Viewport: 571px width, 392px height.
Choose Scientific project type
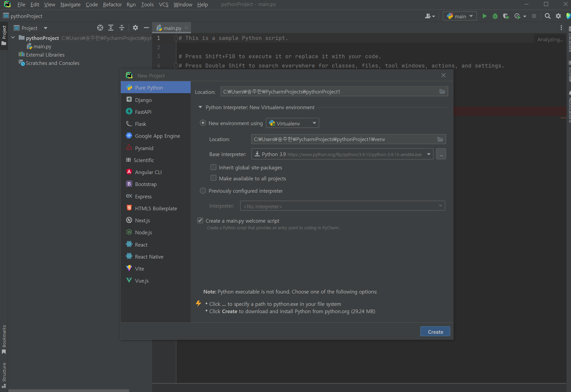(156, 160)
